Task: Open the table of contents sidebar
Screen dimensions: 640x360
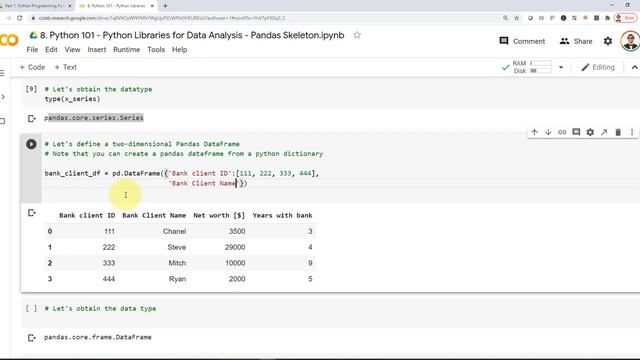Action: [2, 73]
